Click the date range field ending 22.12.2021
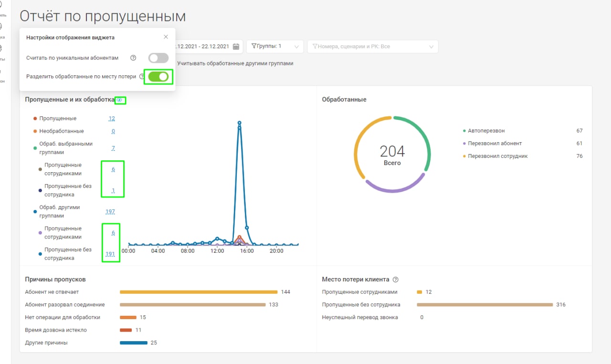611x364 pixels. coord(208,46)
